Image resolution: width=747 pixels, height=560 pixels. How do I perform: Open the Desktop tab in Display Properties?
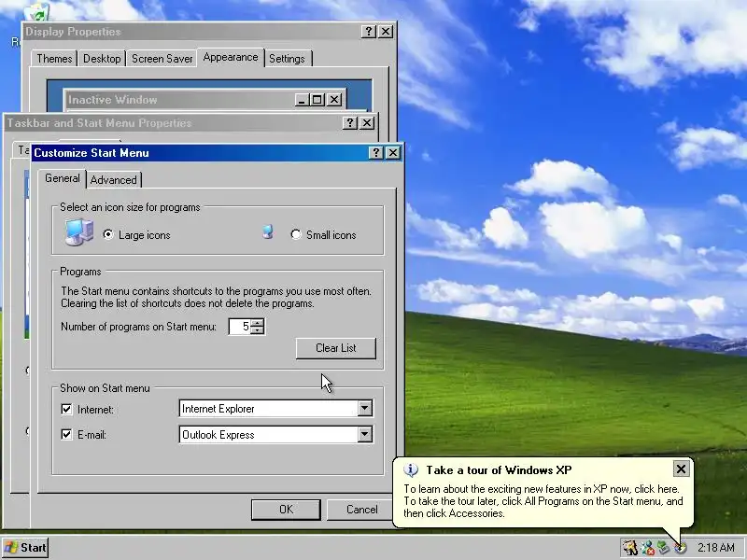pos(102,59)
